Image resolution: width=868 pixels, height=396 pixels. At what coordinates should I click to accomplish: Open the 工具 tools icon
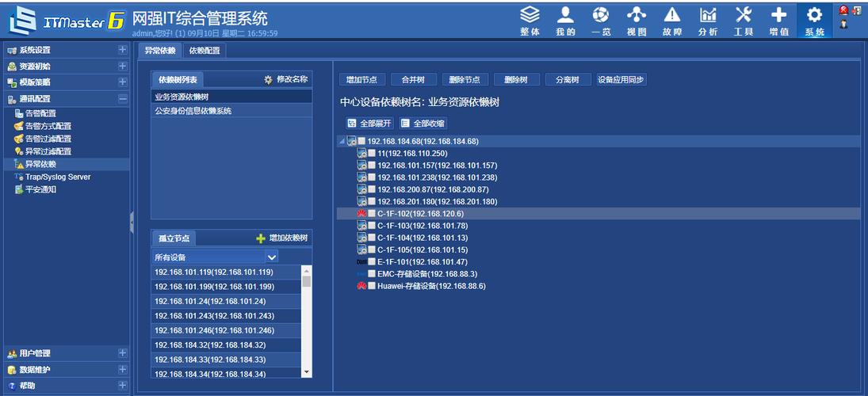coord(744,16)
